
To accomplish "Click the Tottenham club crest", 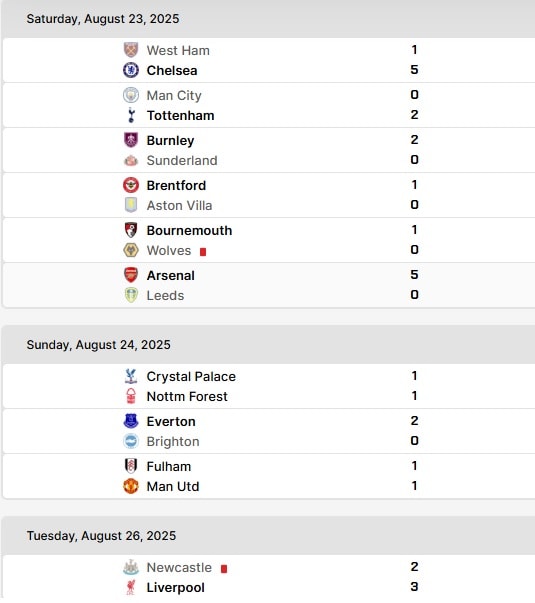I will tap(131, 115).
